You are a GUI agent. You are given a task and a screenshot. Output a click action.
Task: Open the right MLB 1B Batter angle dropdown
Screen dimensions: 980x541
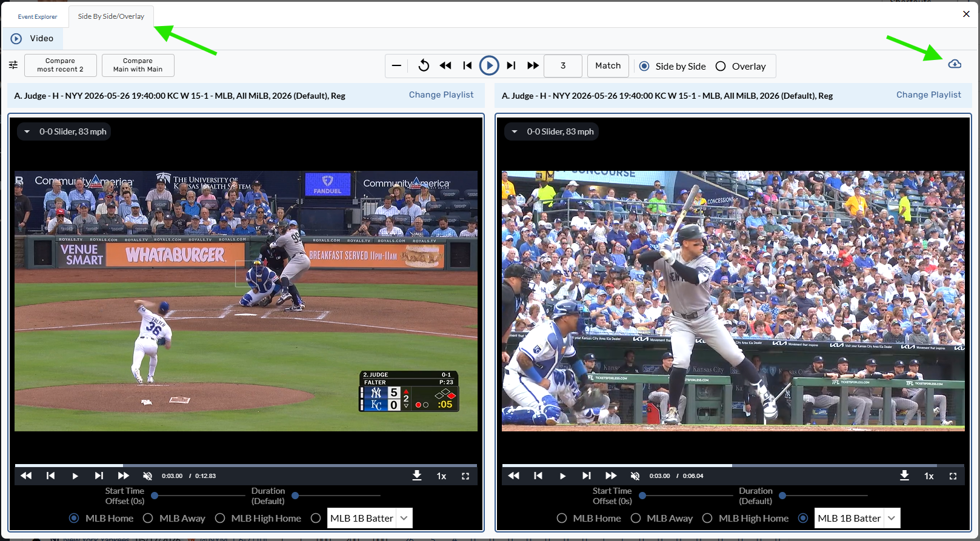857,518
